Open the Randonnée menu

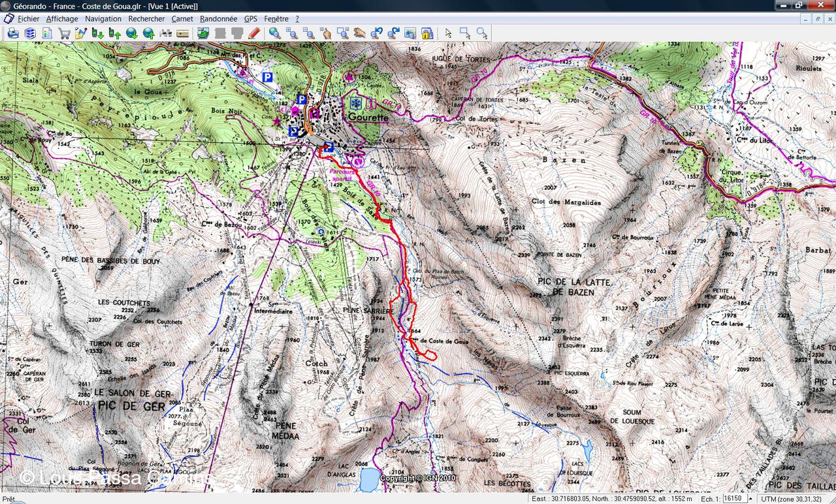tap(218, 19)
